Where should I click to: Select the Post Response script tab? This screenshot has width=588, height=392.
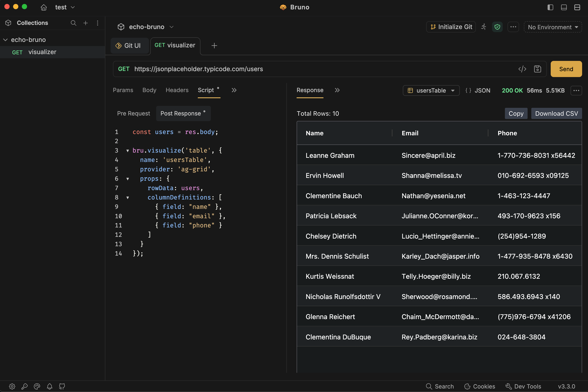[183, 113]
